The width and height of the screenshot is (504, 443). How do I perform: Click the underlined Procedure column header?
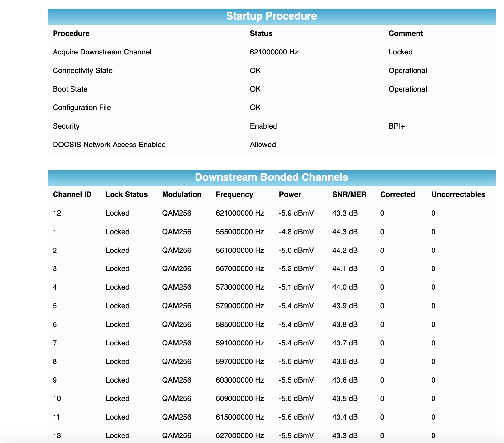(71, 33)
